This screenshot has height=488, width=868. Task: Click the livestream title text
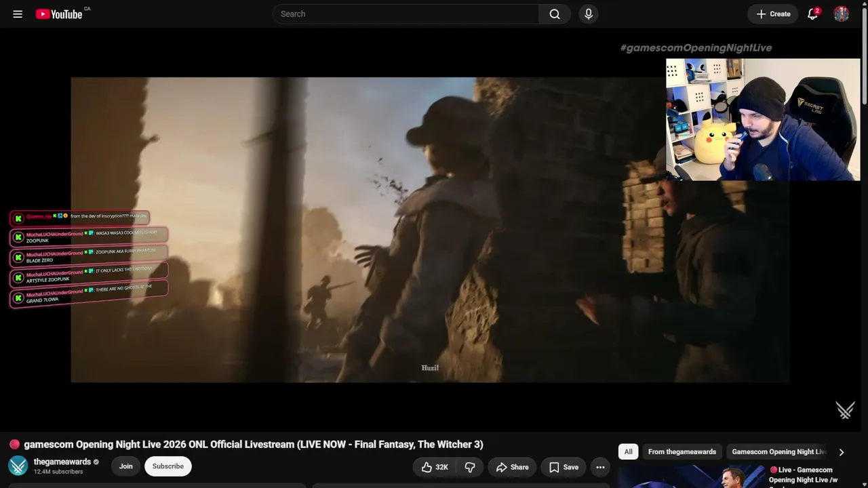(254, 445)
